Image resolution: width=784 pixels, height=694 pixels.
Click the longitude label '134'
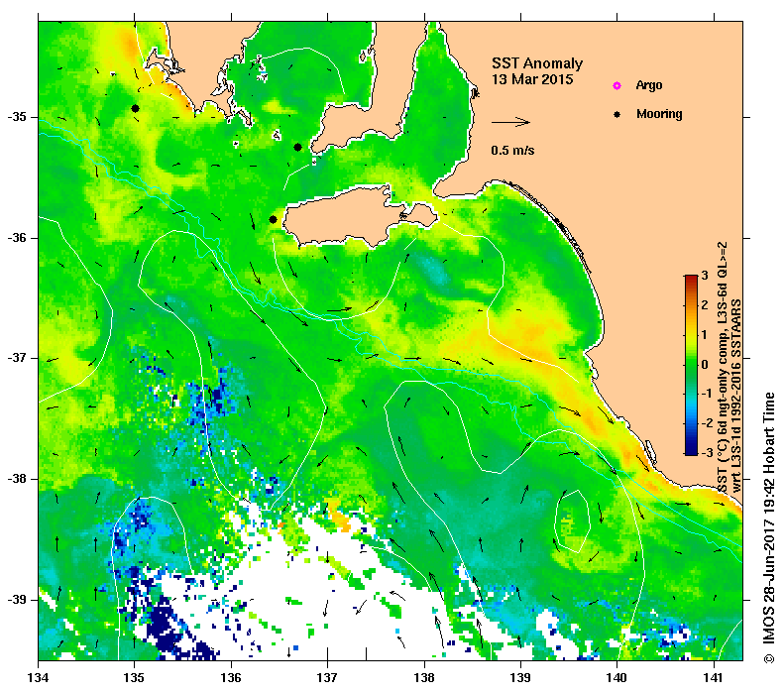[x=38, y=678]
